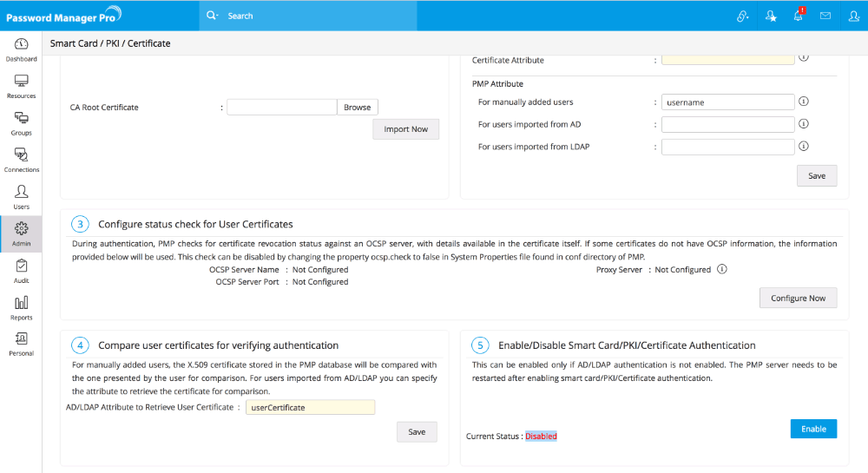Viewport: 868px width, 473px height.
Task: Open the user account menu in header
Action: (x=853, y=16)
